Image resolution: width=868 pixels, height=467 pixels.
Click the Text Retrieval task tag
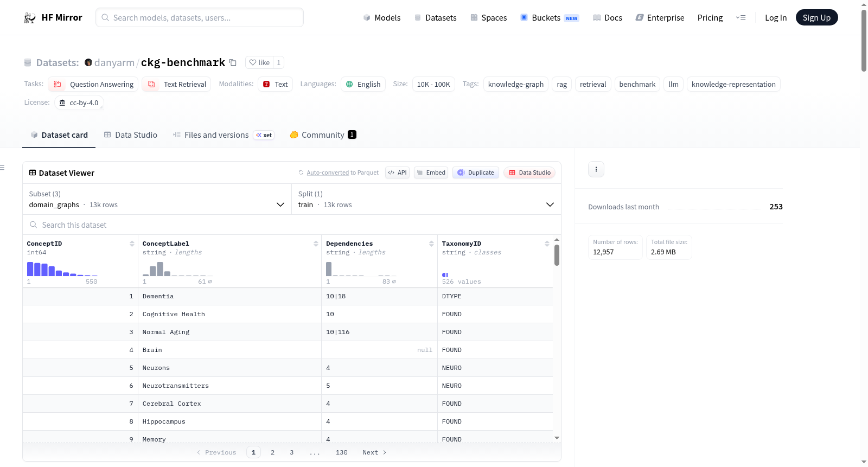[177, 84]
